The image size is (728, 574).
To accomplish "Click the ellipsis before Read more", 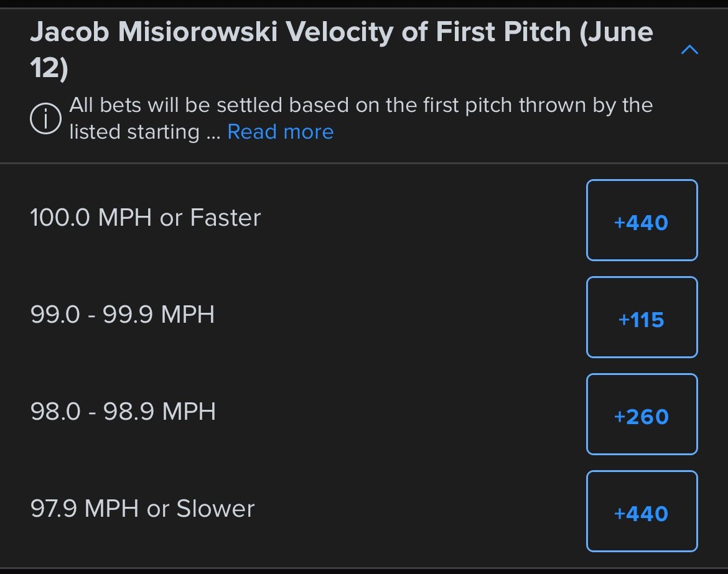I will (213, 132).
